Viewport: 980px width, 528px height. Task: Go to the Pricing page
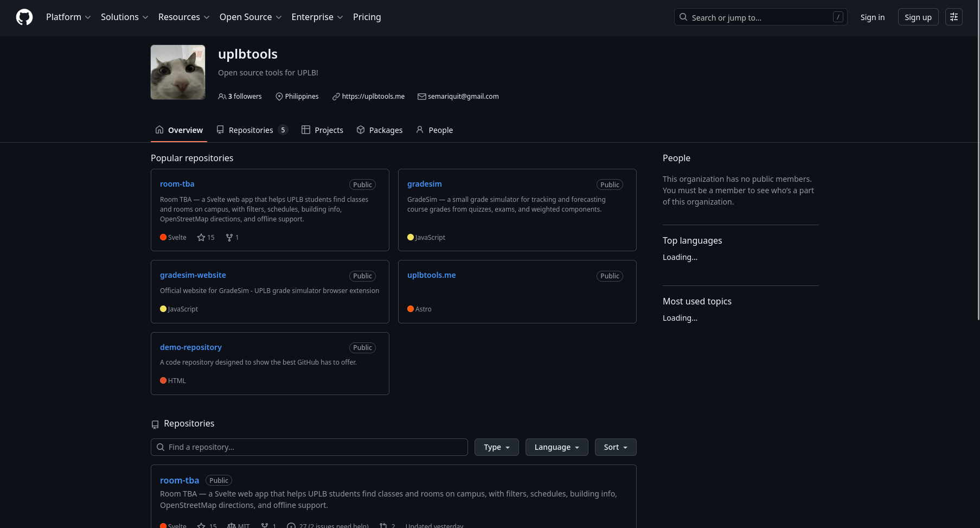tap(367, 17)
